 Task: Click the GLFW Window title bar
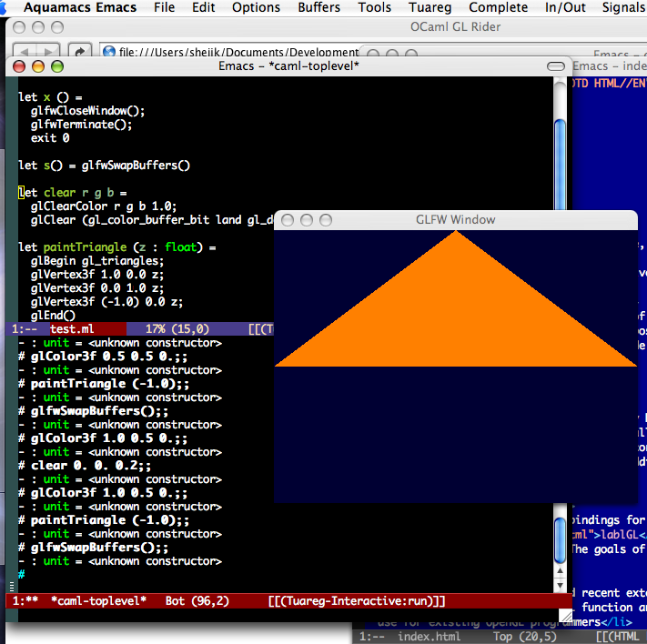click(455, 219)
